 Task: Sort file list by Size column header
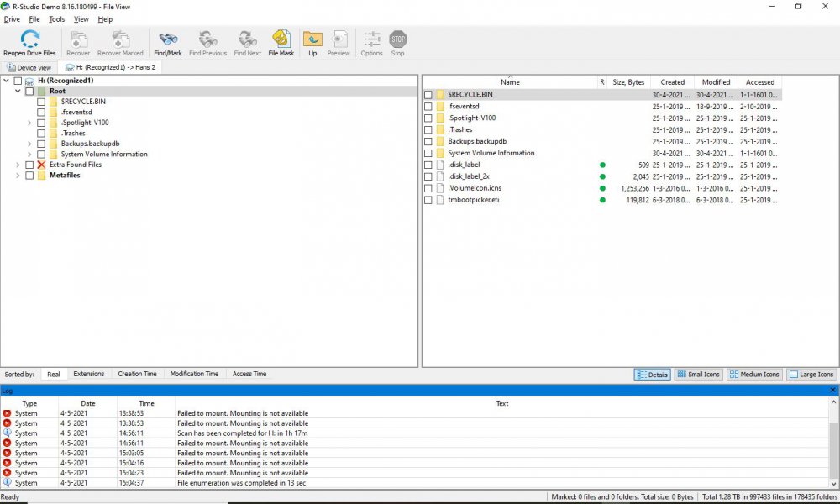[x=628, y=82]
